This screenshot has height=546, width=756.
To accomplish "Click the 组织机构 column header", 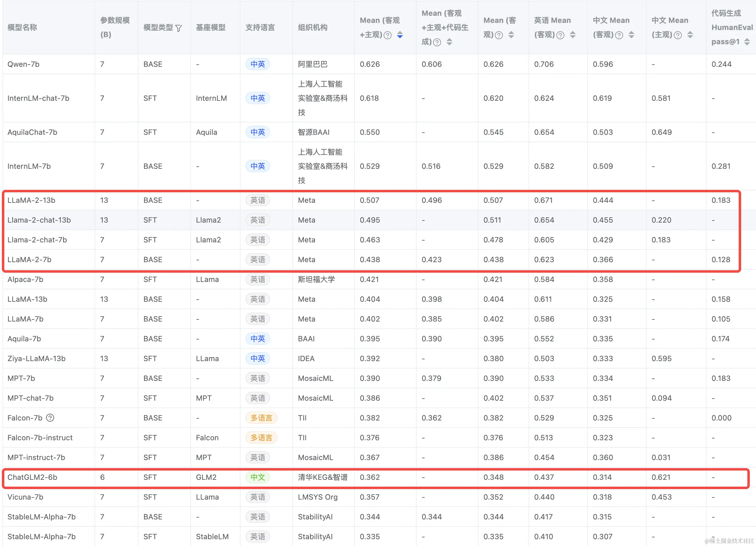I will pos(312,27).
